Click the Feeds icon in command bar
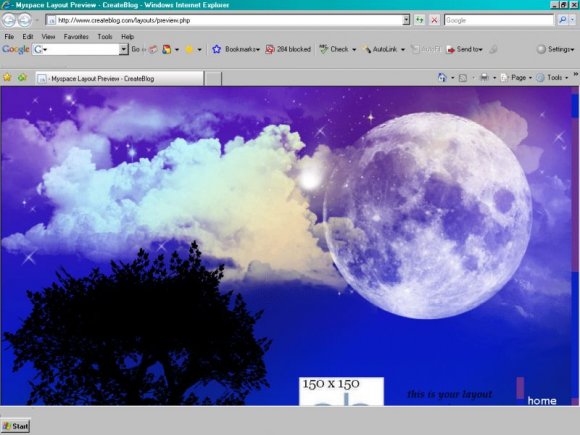This screenshot has height=435, width=580. 463,78
